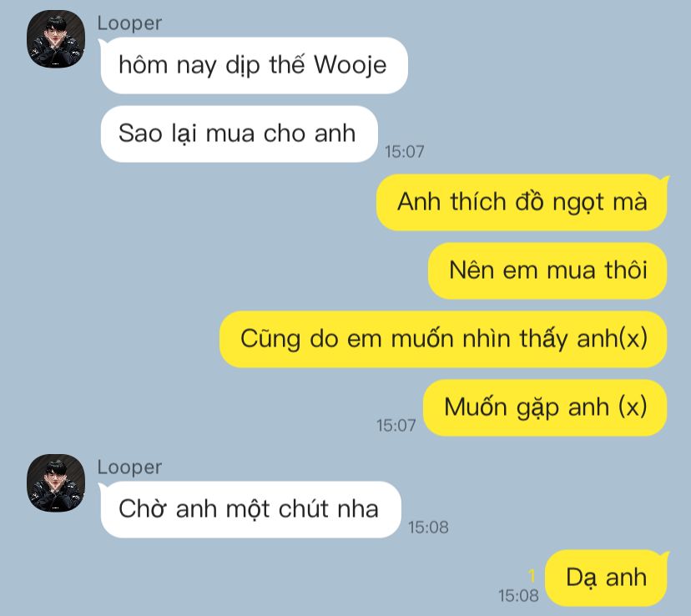Select the 'hôm nay dịp thế Wooje' message bubble
Screen dimensions: 691x616
pyautogui.click(x=254, y=65)
